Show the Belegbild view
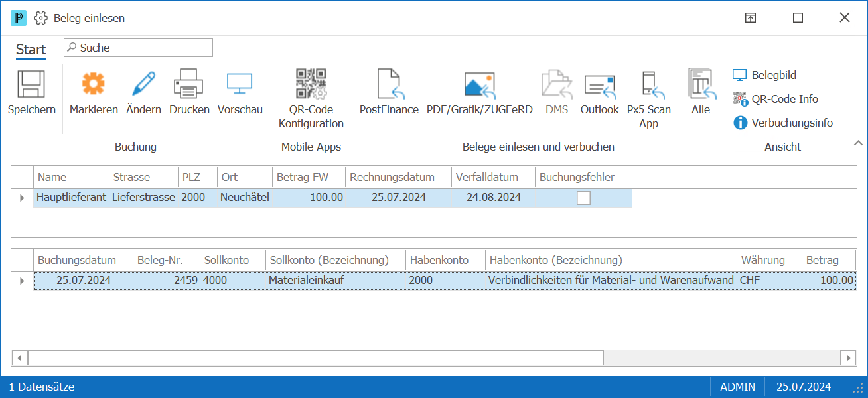The width and height of the screenshot is (868, 398). pos(764,76)
